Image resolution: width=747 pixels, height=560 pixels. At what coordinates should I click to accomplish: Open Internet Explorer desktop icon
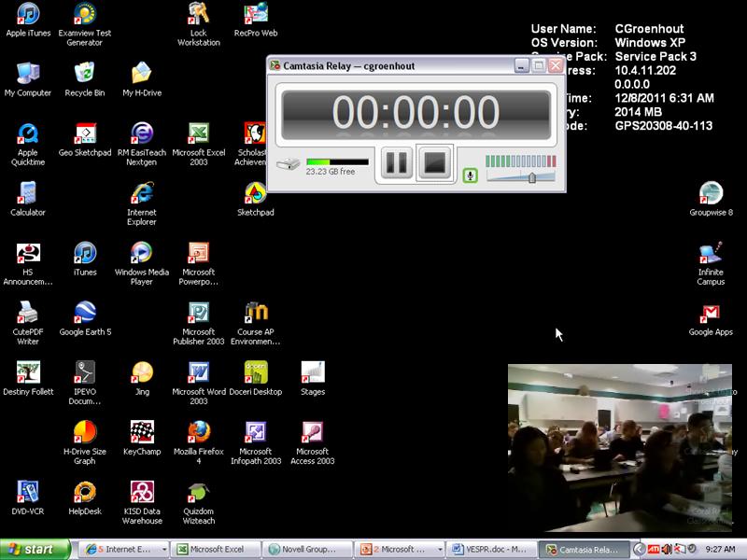pyautogui.click(x=142, y=203)
